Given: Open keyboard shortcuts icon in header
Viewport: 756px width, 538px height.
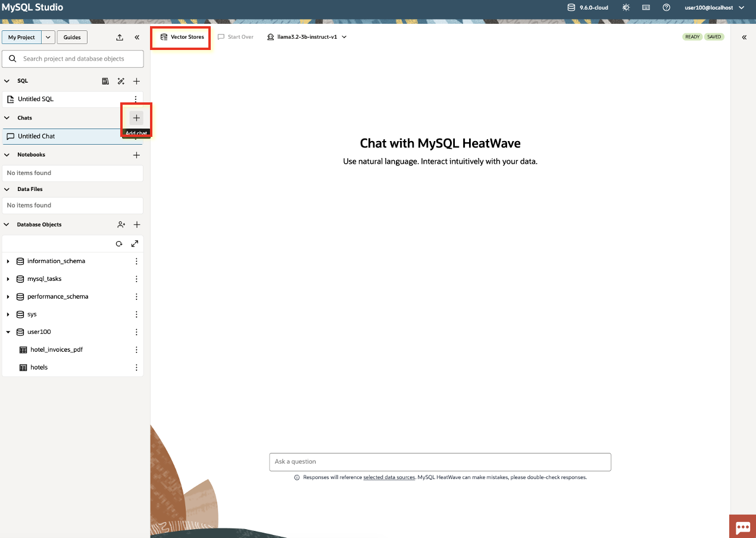Looking at the screenshot, I should (646, 8).
